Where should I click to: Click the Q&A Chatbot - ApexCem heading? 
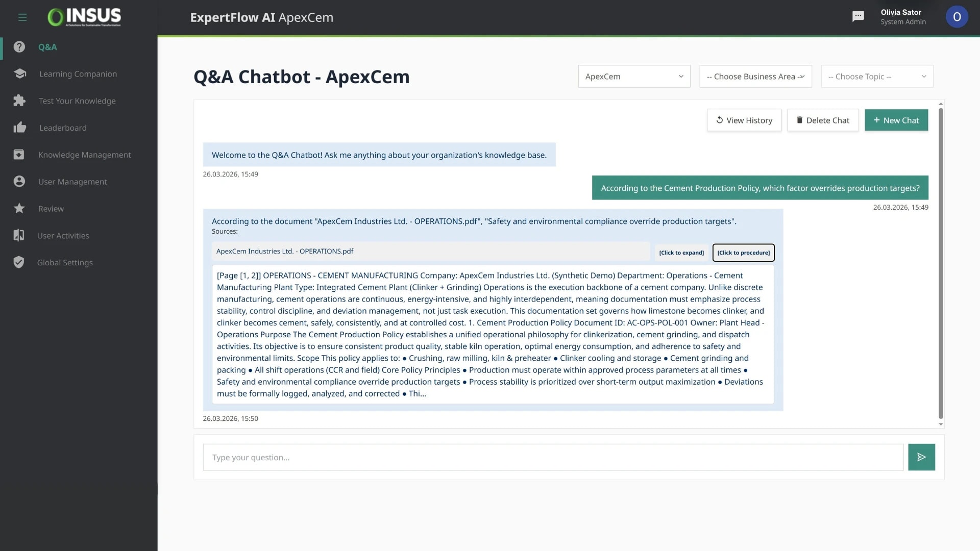click(301, 77)
